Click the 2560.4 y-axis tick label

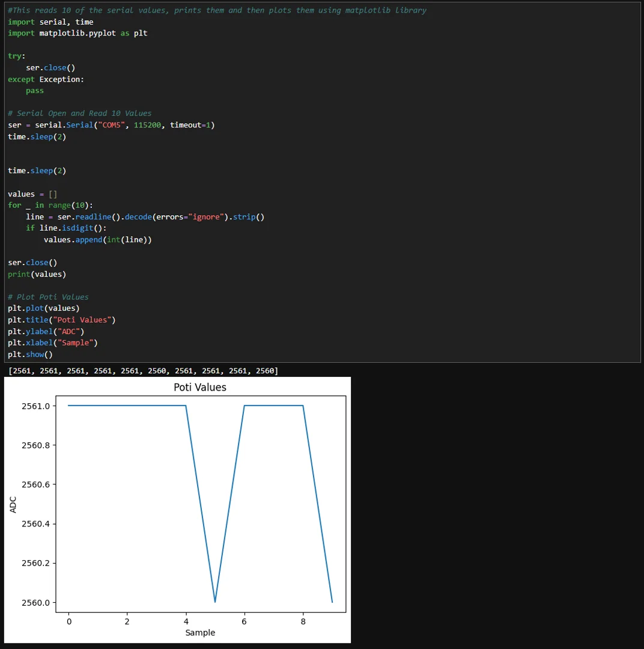[x=35, y=524]
